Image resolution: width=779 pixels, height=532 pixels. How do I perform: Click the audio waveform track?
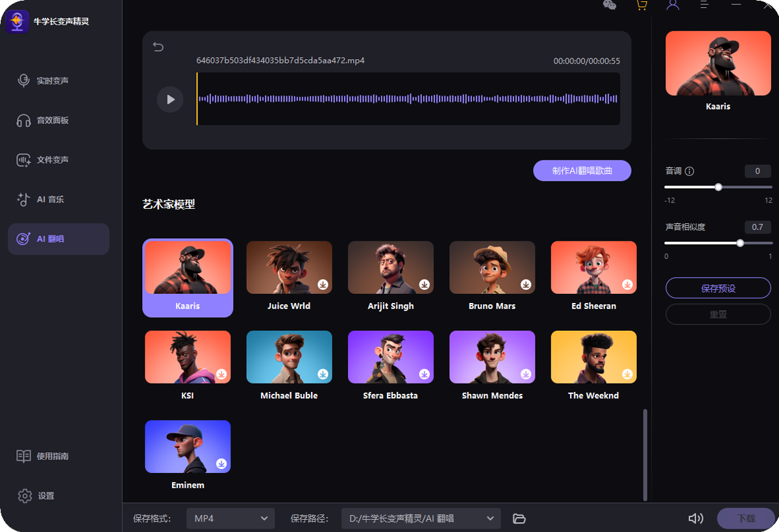408,99
